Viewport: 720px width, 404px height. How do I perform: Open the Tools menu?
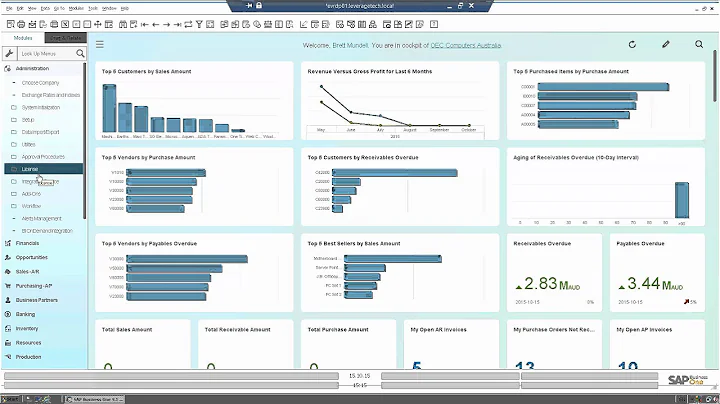tap(93, 8)
